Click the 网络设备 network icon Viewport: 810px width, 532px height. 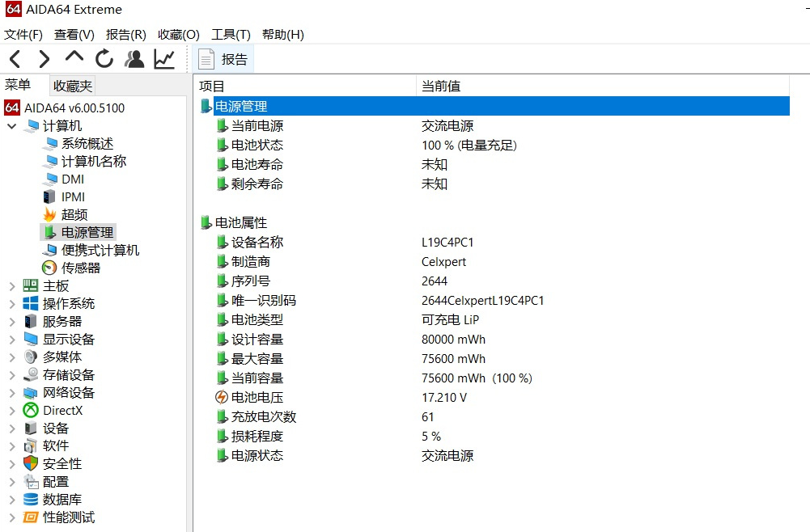click(x=31, y=393)
